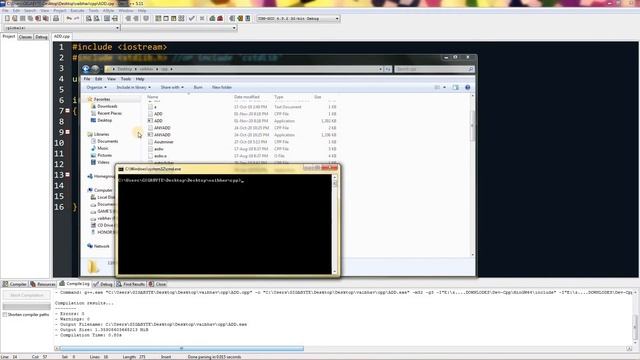This screenshot has width=640, height=360.
Task: Click the Save All icon in Dev-C++ toolbar
Action: [x=31, y=18]
